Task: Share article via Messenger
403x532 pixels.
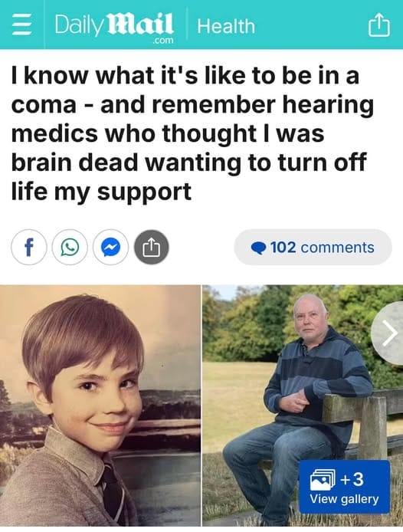Action: 110,247
